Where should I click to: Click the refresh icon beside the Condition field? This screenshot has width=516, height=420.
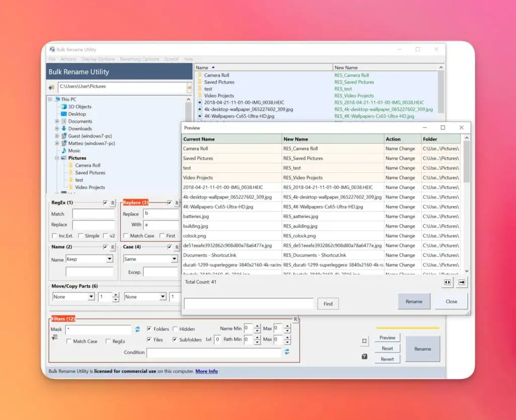[x=287, y=352]
